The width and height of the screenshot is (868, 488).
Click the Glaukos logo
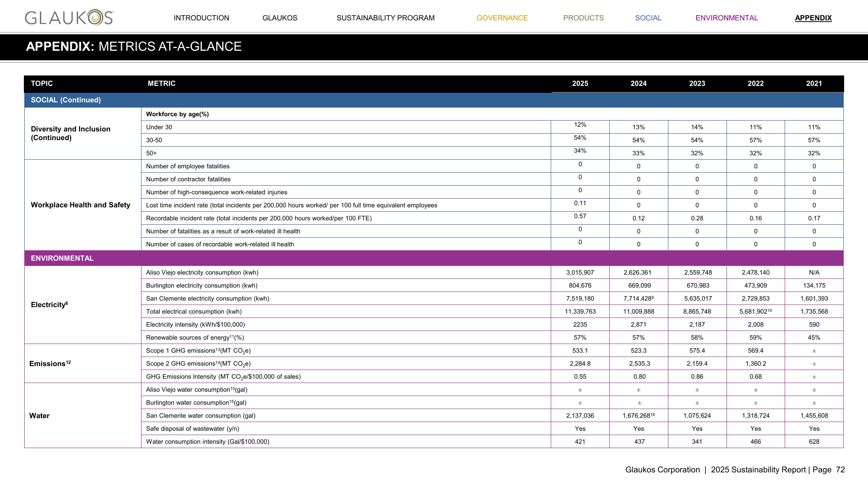(x=69, y=18)
